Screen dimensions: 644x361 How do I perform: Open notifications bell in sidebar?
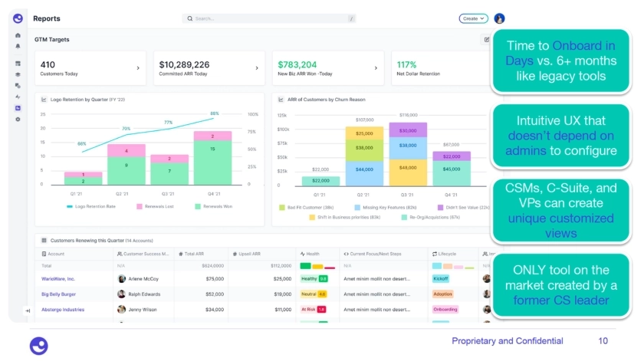point(18,46)
